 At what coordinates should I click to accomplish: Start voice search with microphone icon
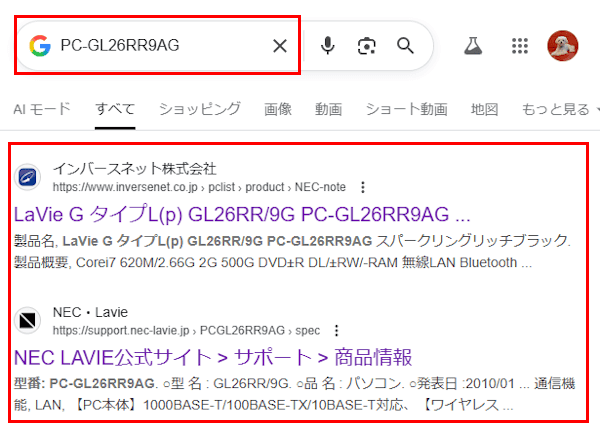click(328, 46)
